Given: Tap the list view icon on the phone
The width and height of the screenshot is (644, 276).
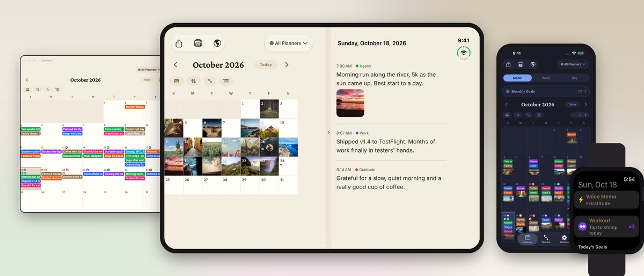Looking at the screenshot, I should pos(539,115).
